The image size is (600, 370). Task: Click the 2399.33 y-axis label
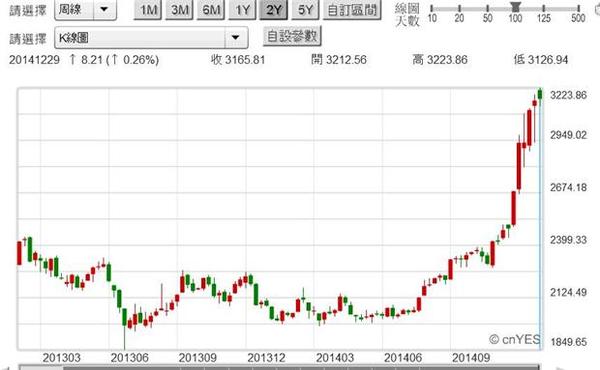568,240
